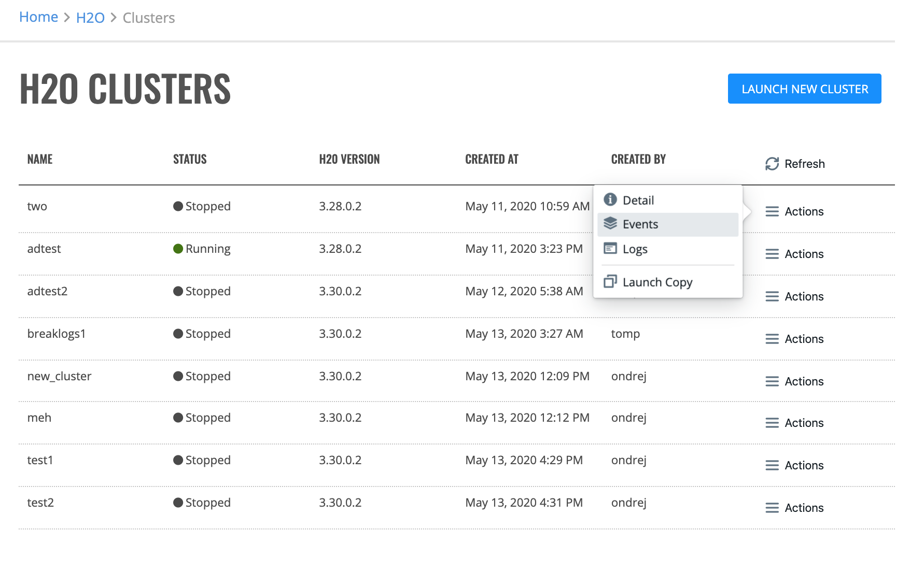Click the Launch New Cluster button
924x573 pixels.
tap(804, 89)
